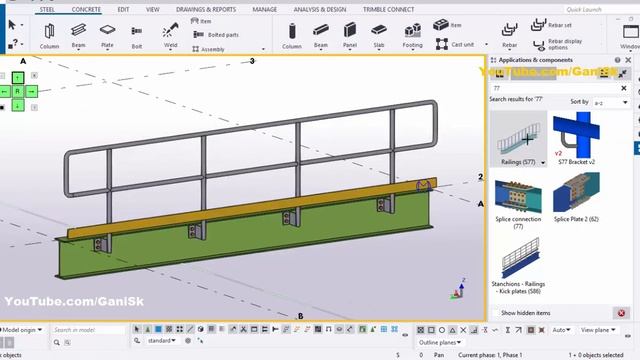Toggle the Select parts blue square switch

[x=158, y=329]
